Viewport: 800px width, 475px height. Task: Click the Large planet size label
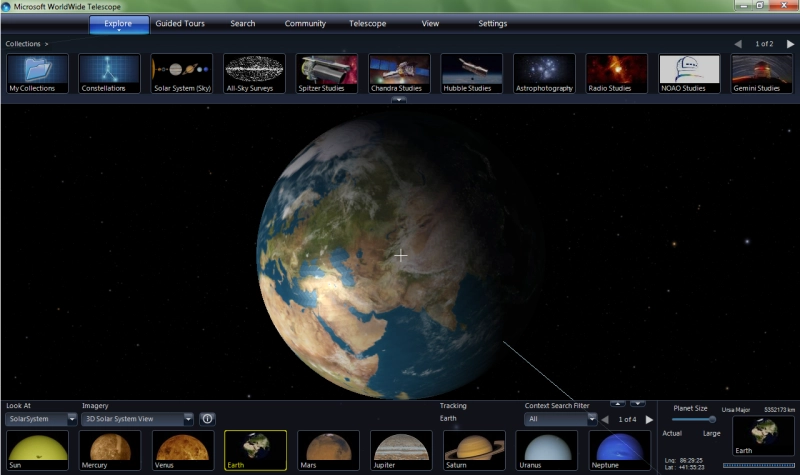(x=711, y=433)
